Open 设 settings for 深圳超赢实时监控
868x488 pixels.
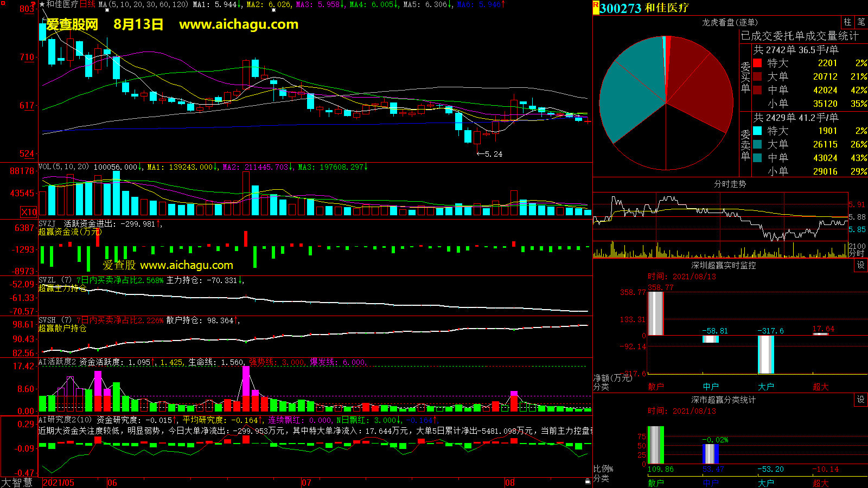tap(861, 265)
